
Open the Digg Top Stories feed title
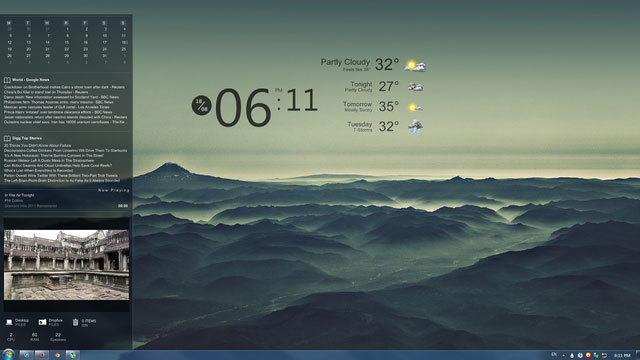click(27, 138)
